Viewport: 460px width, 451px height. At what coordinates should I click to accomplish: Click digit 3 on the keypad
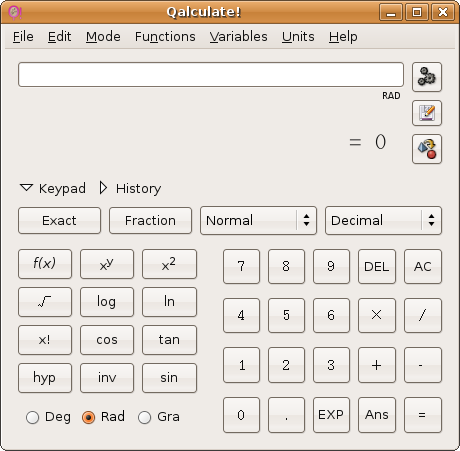[331, 365]
